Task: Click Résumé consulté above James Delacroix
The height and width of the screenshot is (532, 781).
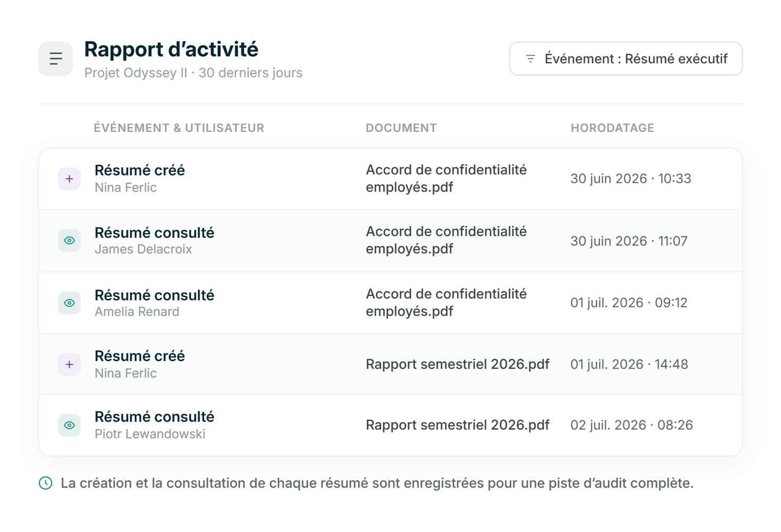Action: point(154,232)
